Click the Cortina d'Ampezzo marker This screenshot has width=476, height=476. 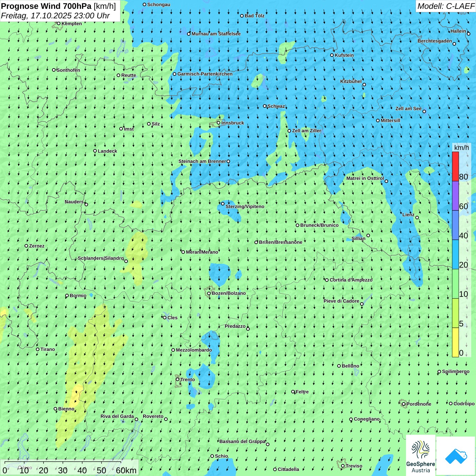click(x=327, y=280)
